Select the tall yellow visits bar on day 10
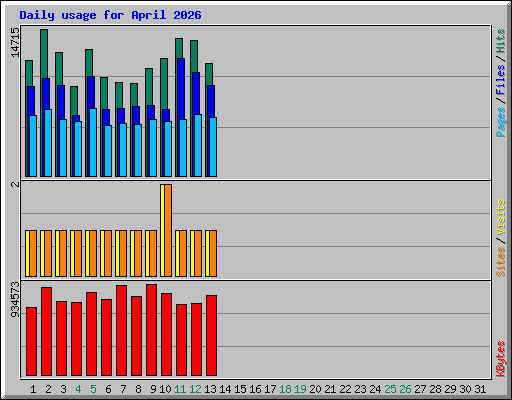512x400 pixels. point(162,230)
